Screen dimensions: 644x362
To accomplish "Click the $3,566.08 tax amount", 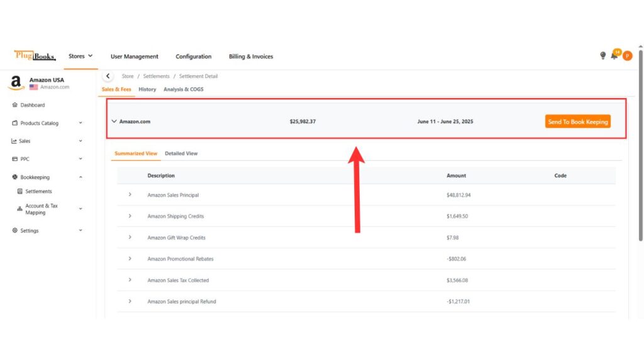I will (457, 280).
